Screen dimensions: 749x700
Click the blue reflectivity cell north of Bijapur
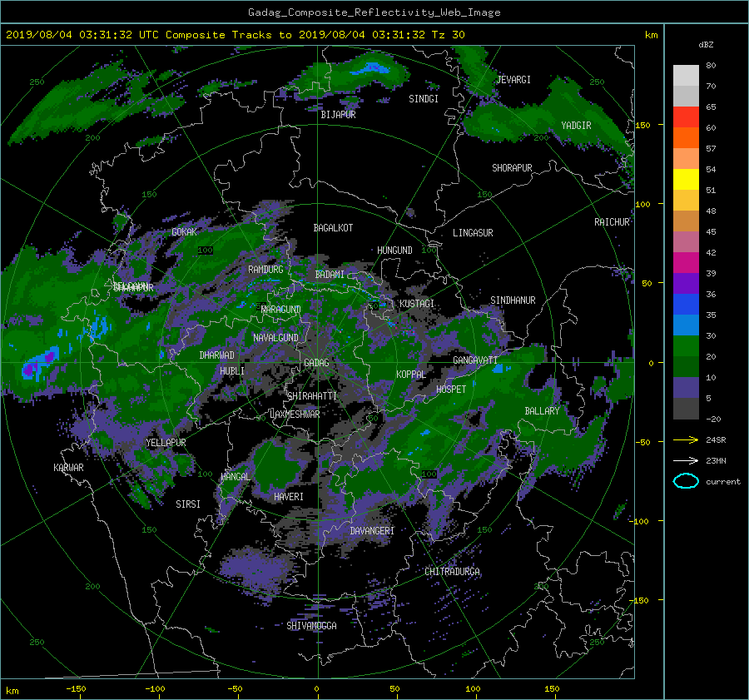[370, 68]
